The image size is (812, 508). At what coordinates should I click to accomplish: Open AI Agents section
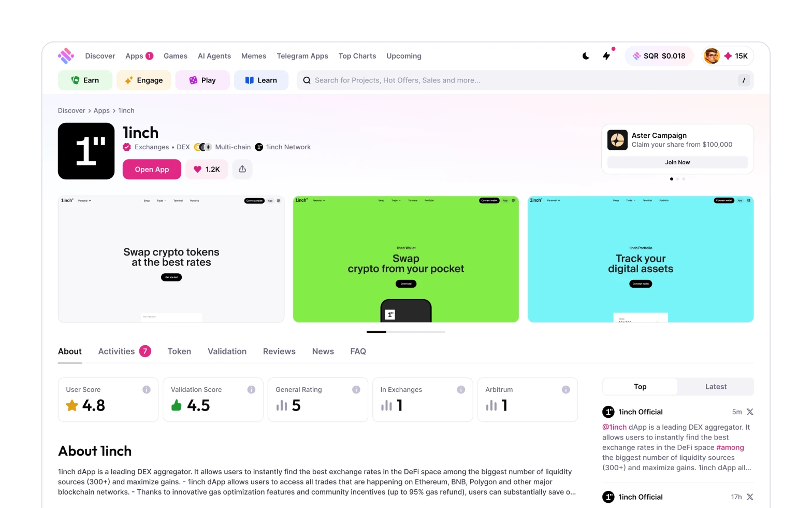click(x=214, y=56)
